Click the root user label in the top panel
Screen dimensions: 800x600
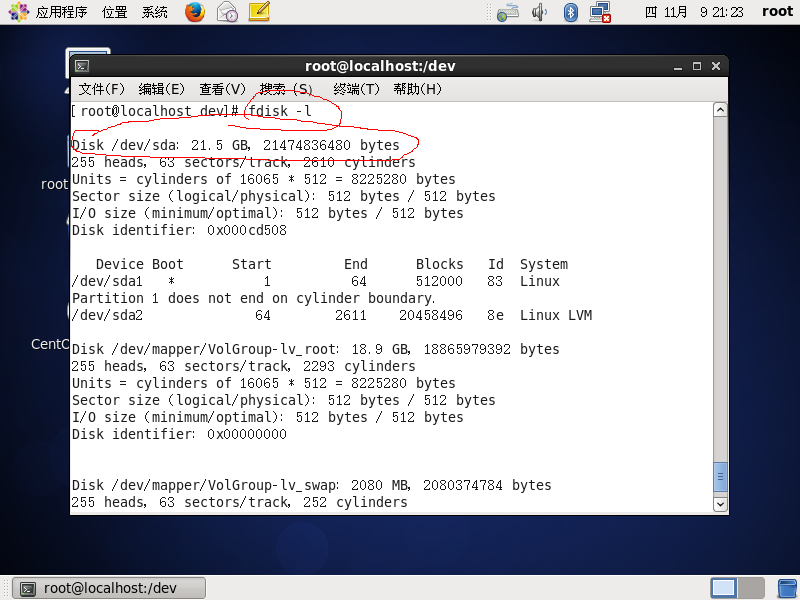click(x=776, y=12)
